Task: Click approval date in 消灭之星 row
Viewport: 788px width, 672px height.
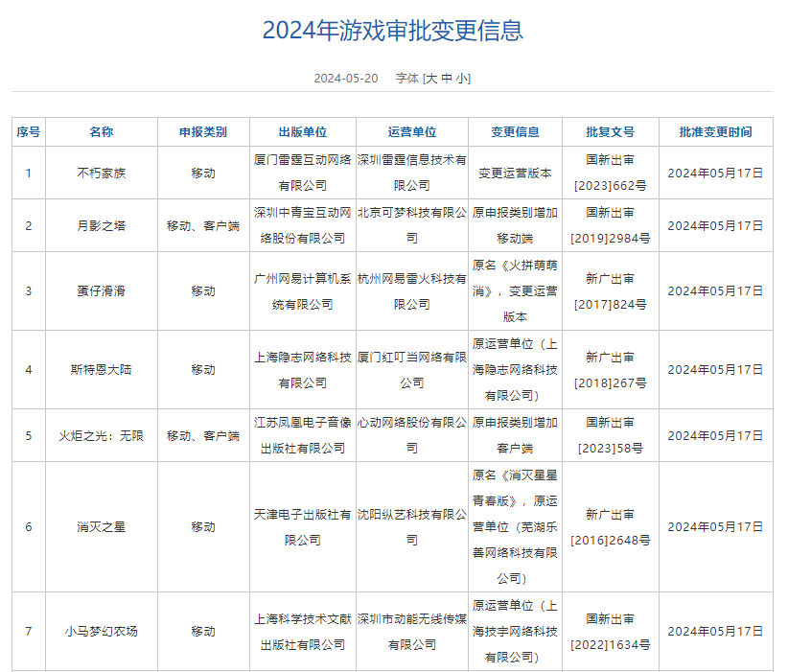Action: click(716, 527)
